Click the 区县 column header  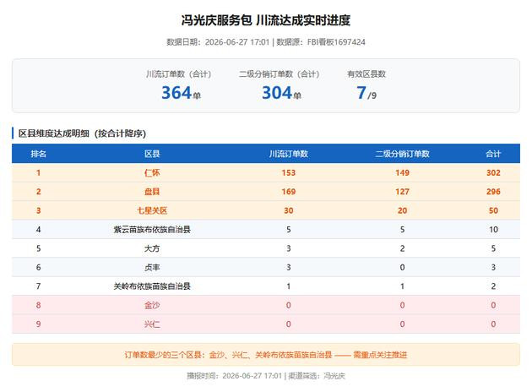click(x=152, y=154)
